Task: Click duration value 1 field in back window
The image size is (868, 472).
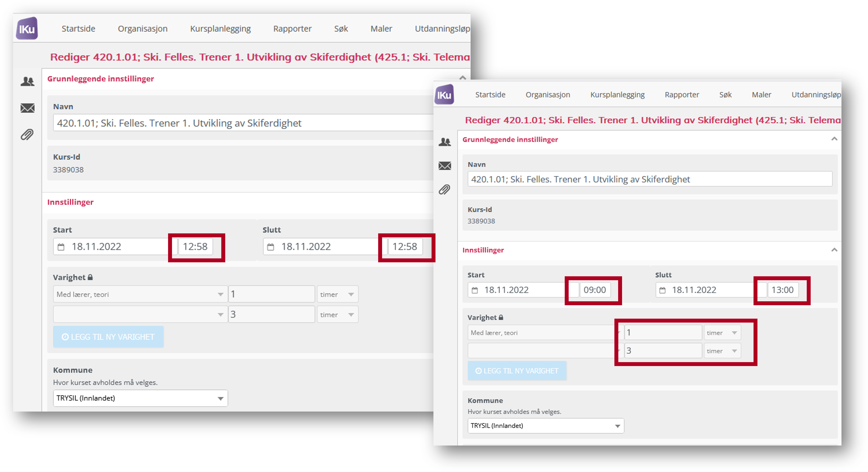Action: pos(272,294)
